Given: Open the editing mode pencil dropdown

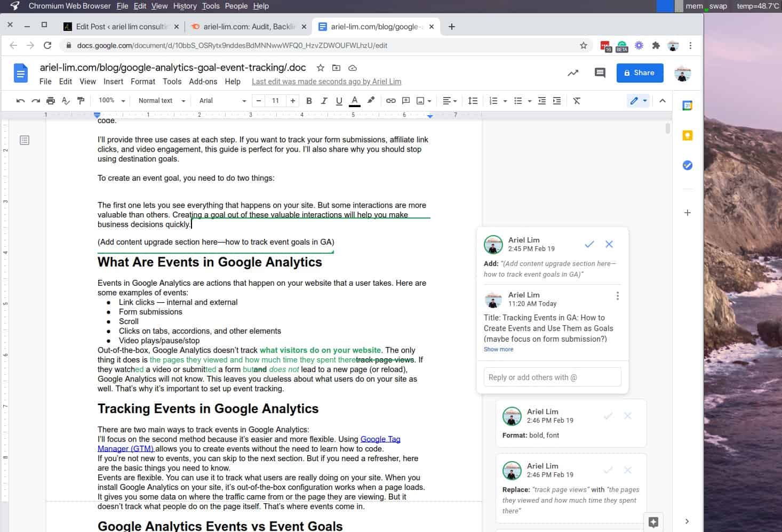Looking at the screenshot, I should pyautogui.click(x=638, y=101).
